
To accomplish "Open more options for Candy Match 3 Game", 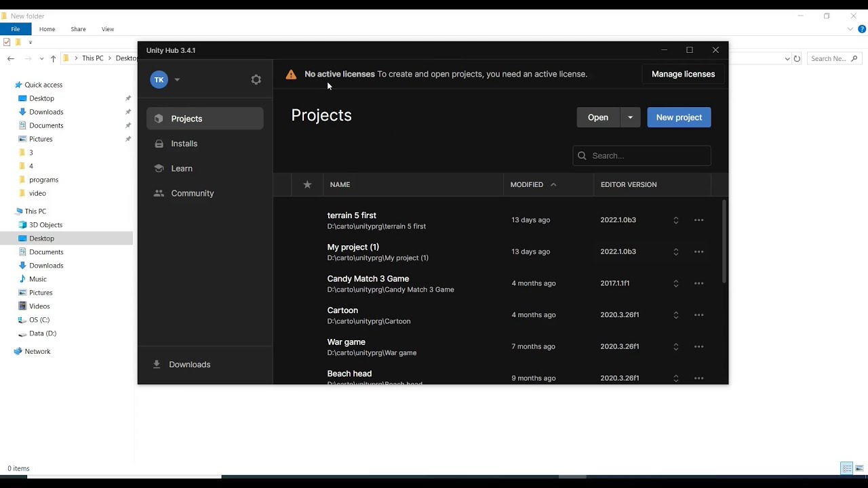I will point(698,283).
